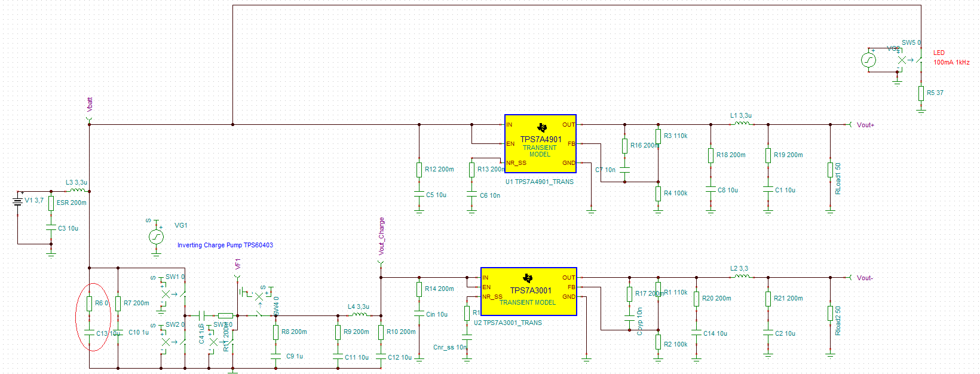Click the R7 200m resistor

pyautogui.click(x=118, y=304)
